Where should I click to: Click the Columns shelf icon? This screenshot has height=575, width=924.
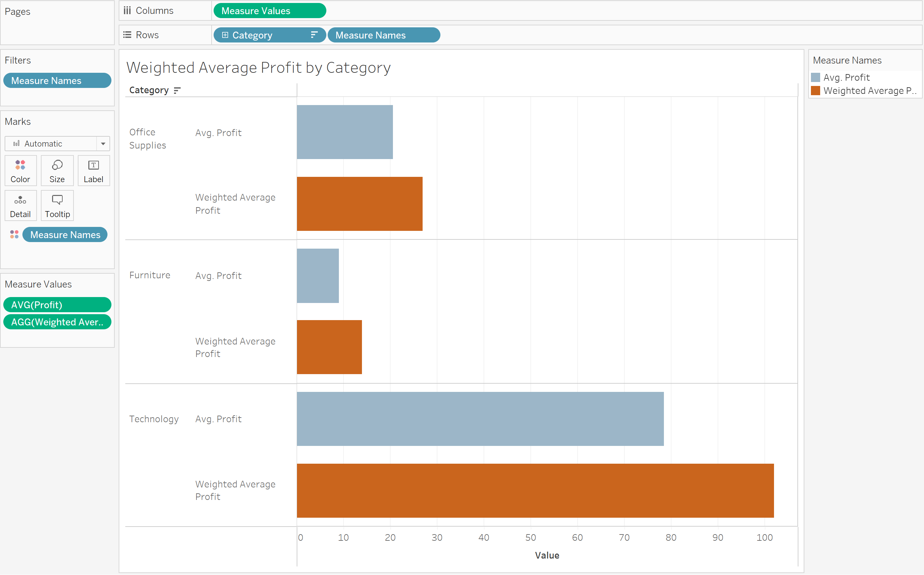tap(127, 11)
